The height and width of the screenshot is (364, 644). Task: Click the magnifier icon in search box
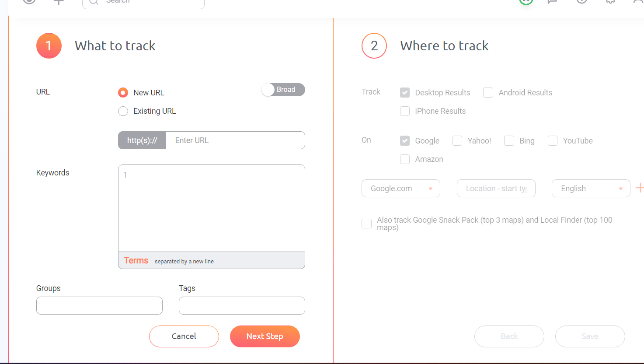click(94, 2)
